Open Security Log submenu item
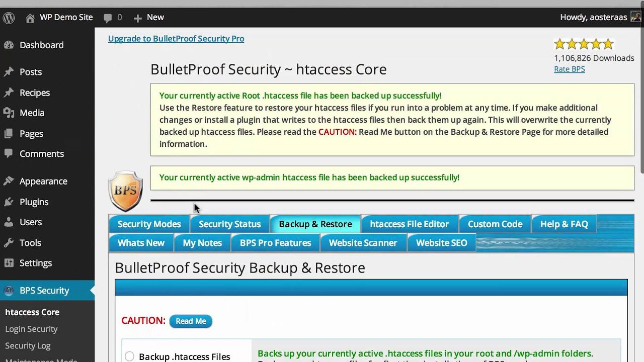 point(28,345)
